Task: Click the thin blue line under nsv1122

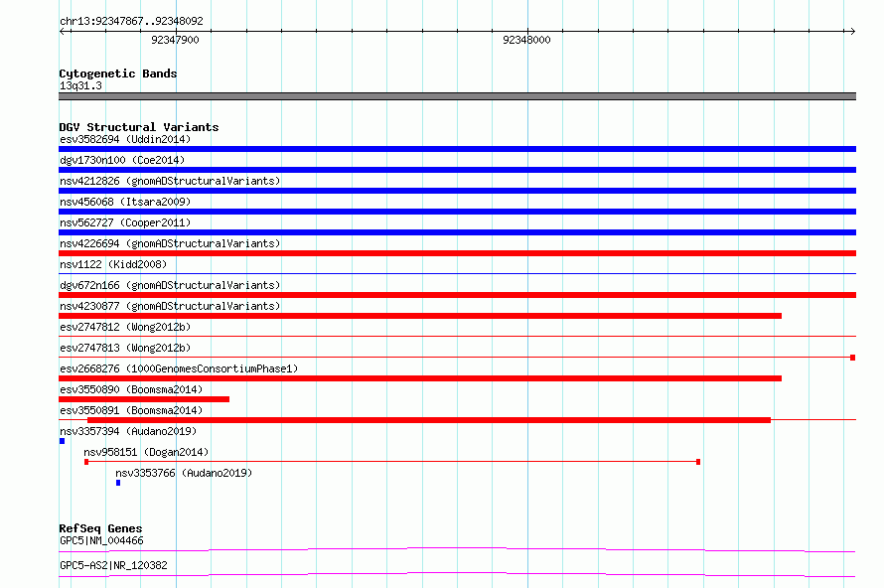Action: click(x=457, y=274)
